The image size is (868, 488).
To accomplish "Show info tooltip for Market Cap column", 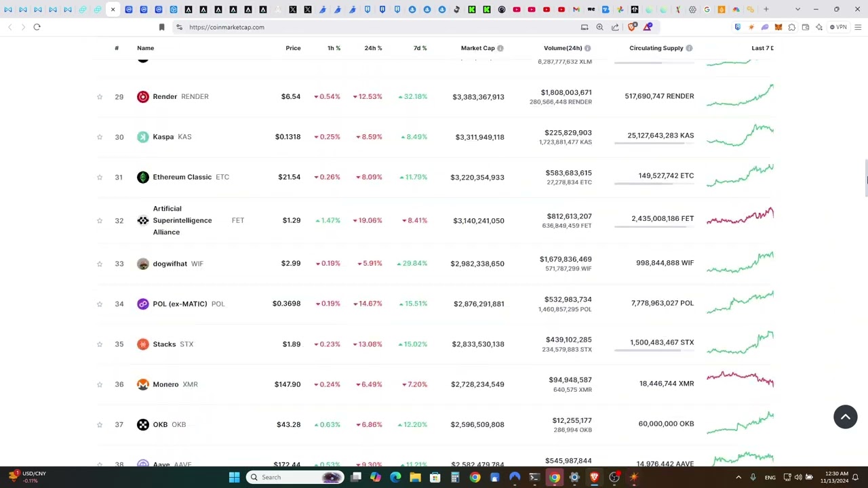I will pos(500,48).
